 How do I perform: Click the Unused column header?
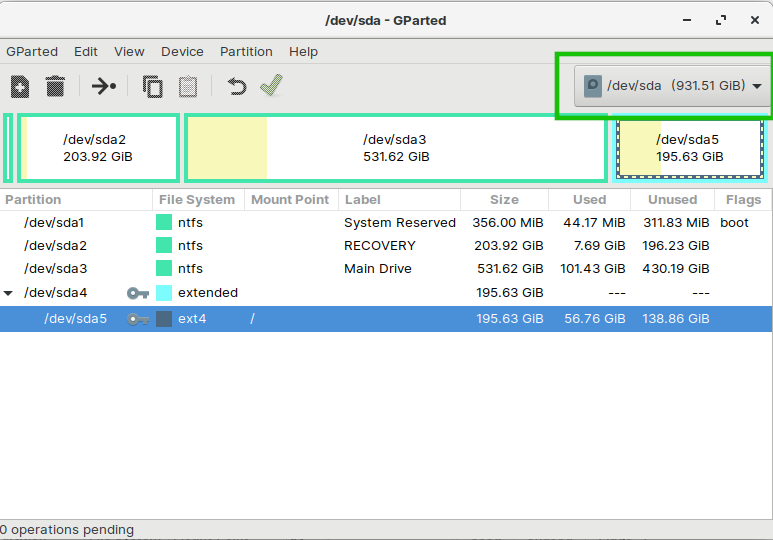(672, 200)
